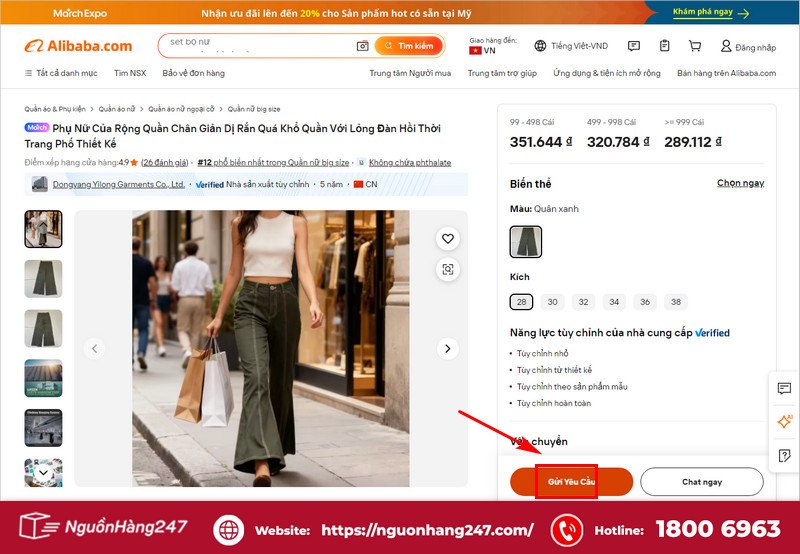Click Khám phá ngay banner link

pos(711,12)
